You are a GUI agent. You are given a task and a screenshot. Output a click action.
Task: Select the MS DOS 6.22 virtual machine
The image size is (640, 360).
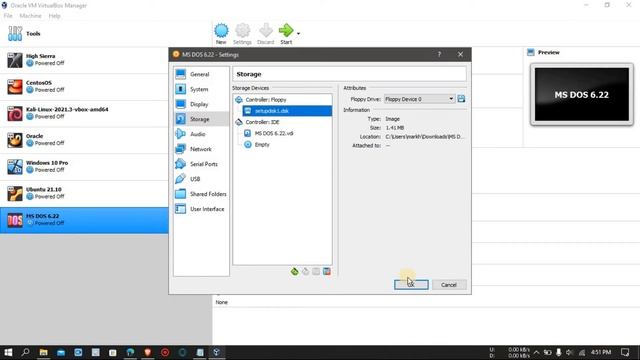[x=84, y=220]
